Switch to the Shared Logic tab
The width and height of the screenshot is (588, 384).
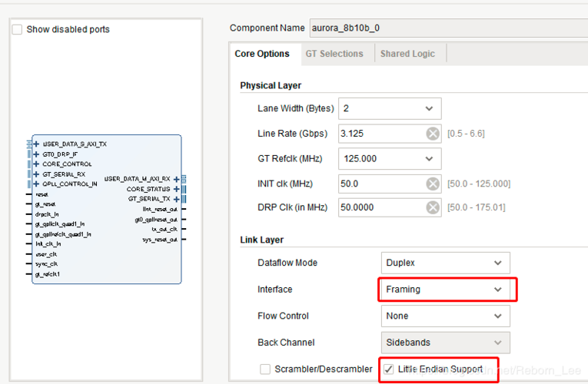407,54
